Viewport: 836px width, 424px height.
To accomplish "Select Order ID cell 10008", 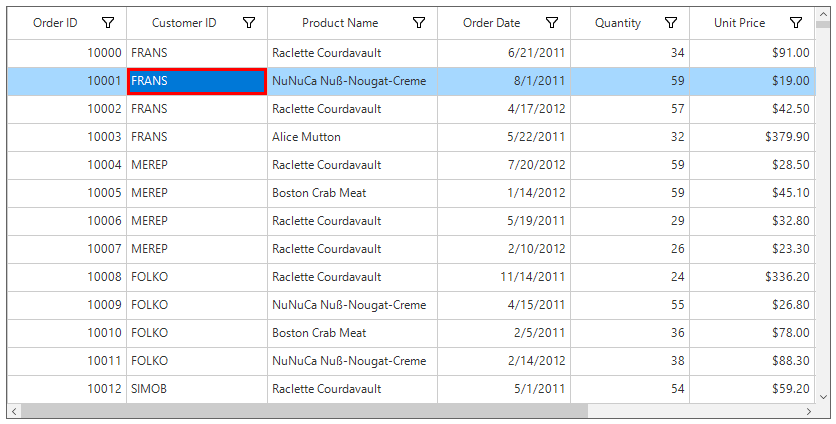I will [67, 277].
